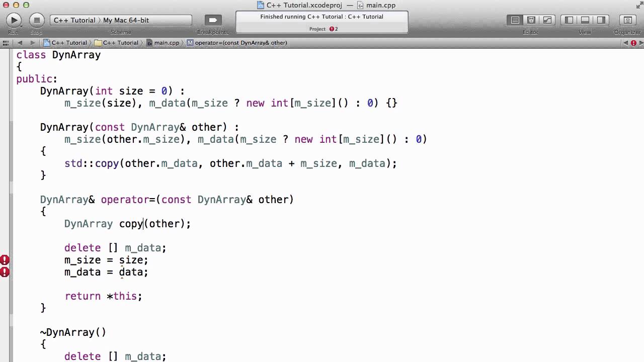Toggle the Breakpoints button

tap(213, 20)
